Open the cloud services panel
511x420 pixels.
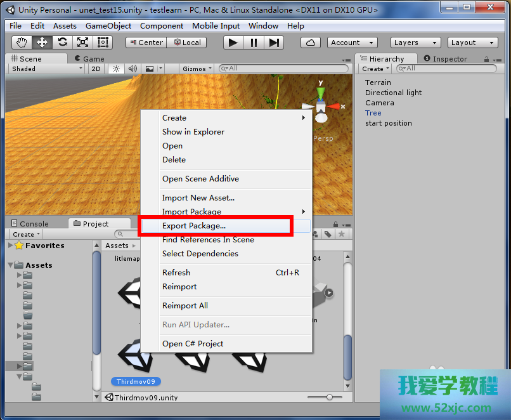pos(310,43)
